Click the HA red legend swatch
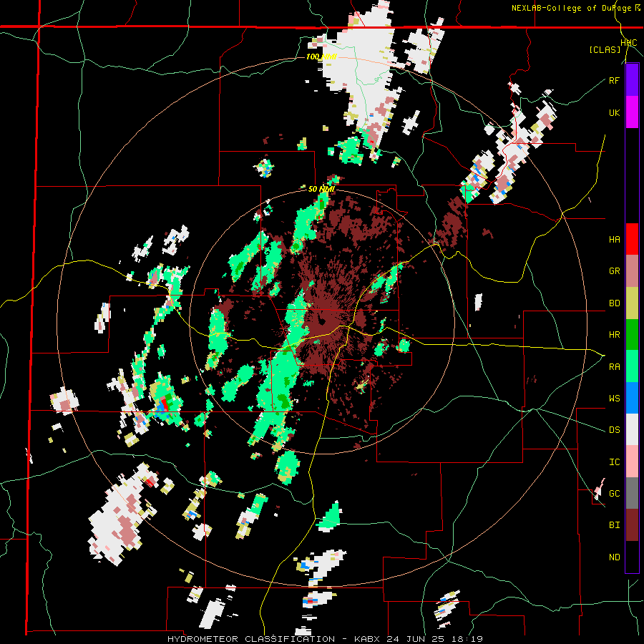The height and width of the screenshot is (644, 644). point(632,239)
